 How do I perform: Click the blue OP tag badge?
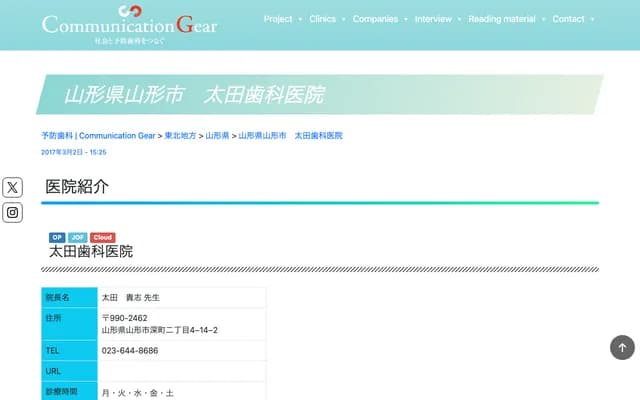point(57,237)
